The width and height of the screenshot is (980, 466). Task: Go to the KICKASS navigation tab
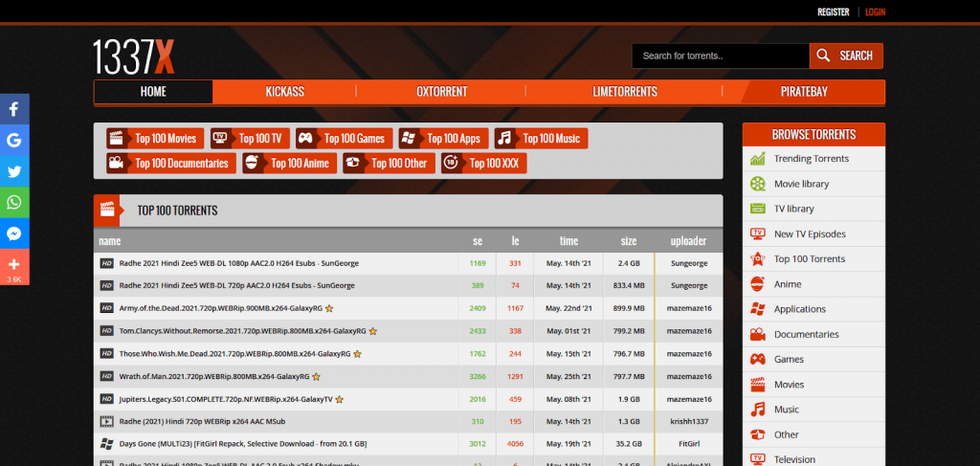click(x=284, y=92)
